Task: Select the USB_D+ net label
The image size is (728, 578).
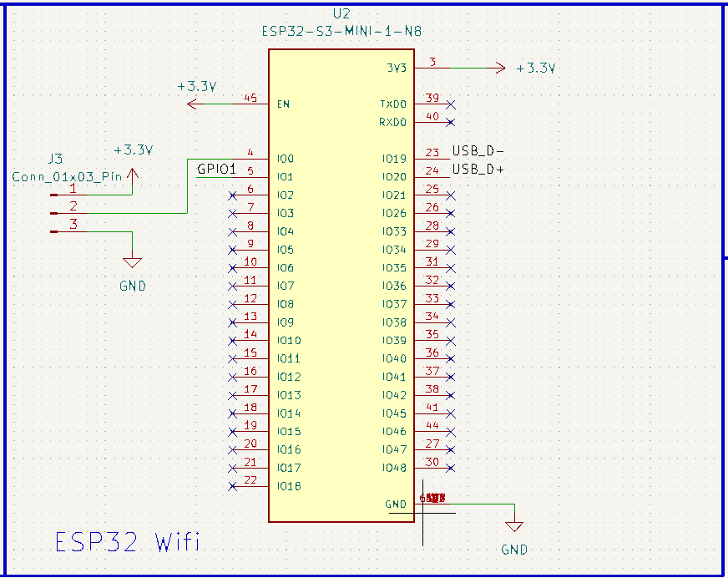Action: 478,170
